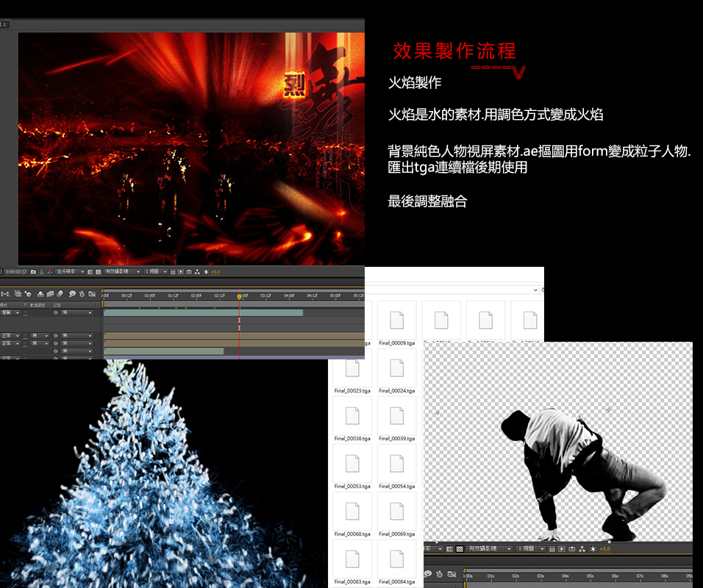Click the RGB channel icon in fire viewer

click(50, 272)
